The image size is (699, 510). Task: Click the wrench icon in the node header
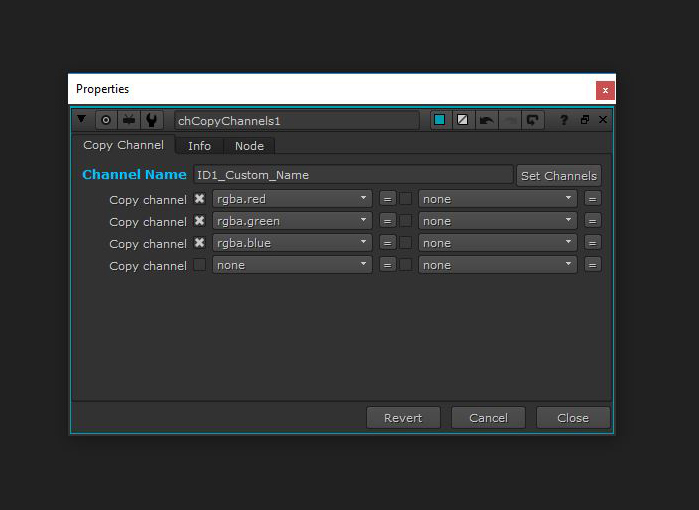[151, 120]
